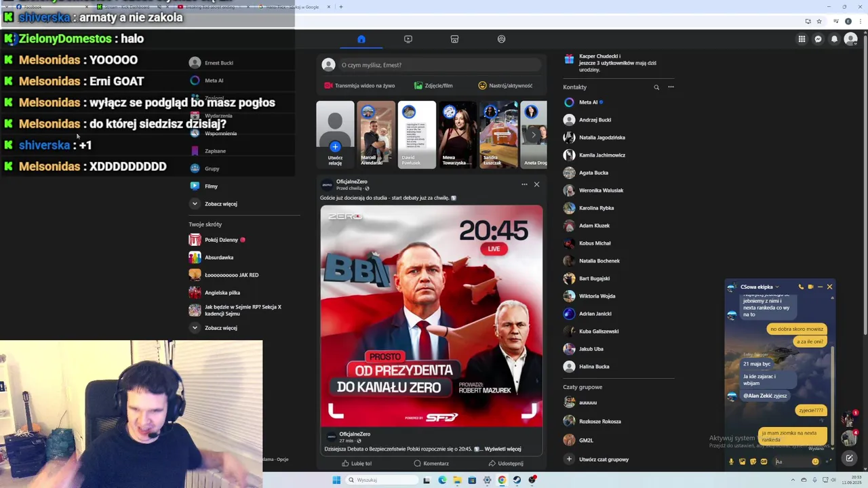Image resolution: width=868 pixels, height=488 pixels.
Task: Open Sandra Łuszczak's story
Action: click(x=498, y=134)
